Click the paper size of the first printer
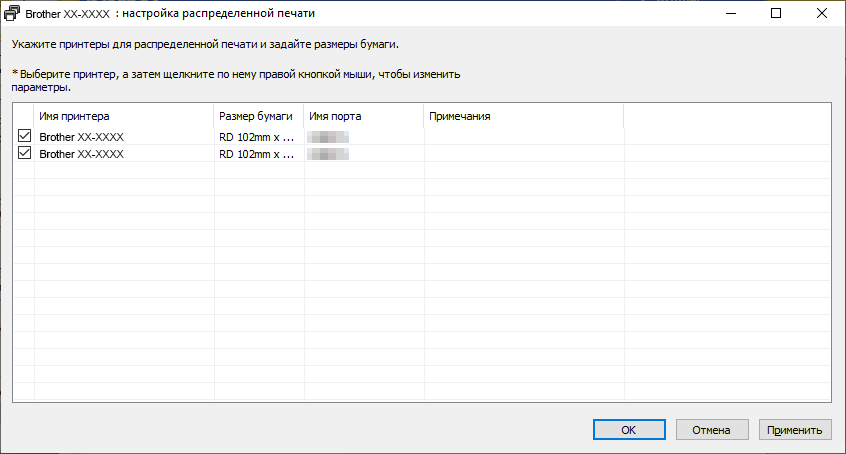 [257, 137]
